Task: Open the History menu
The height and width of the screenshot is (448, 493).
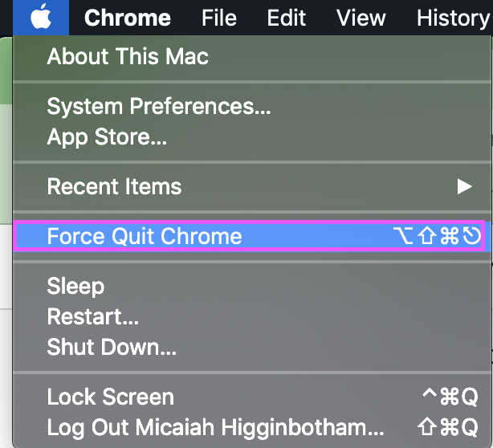Action: tap(454, 17)
